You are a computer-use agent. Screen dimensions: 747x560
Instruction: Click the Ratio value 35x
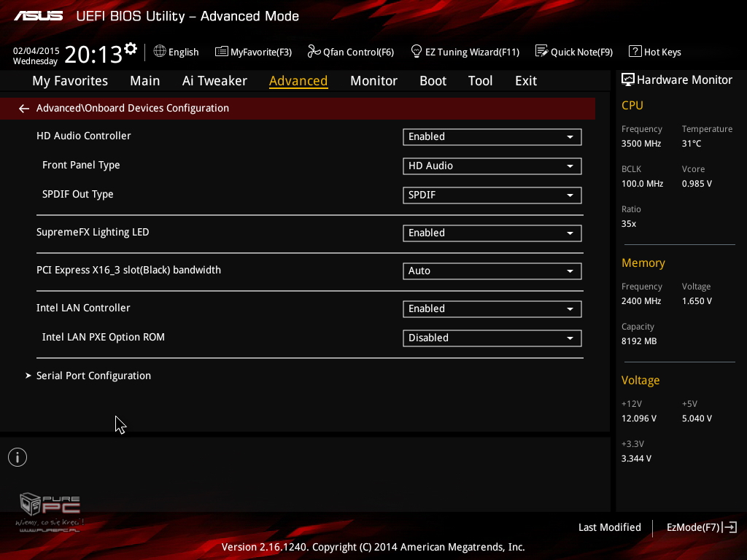[x=629, y=224]
